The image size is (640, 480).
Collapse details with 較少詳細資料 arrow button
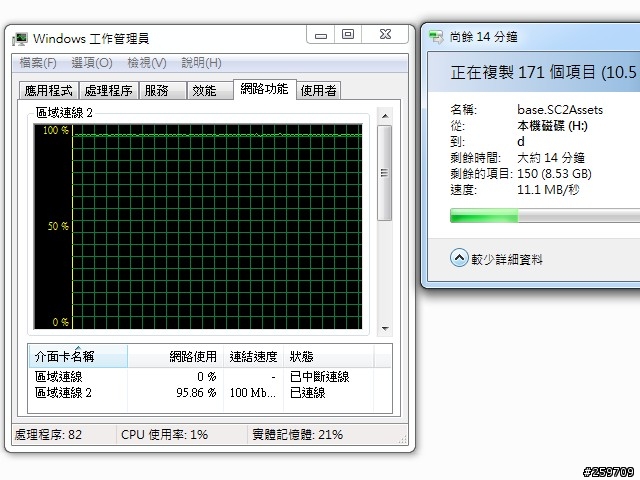coord(459,258)
